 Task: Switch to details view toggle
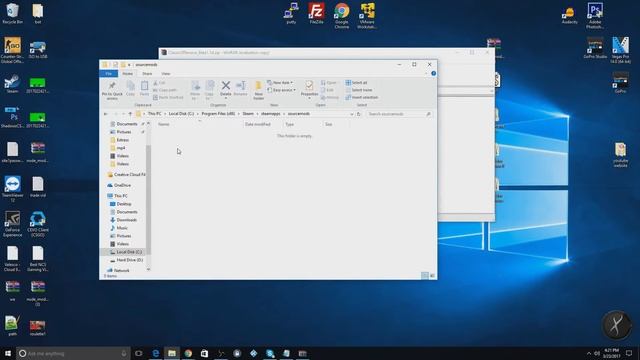tap(424, 276)
